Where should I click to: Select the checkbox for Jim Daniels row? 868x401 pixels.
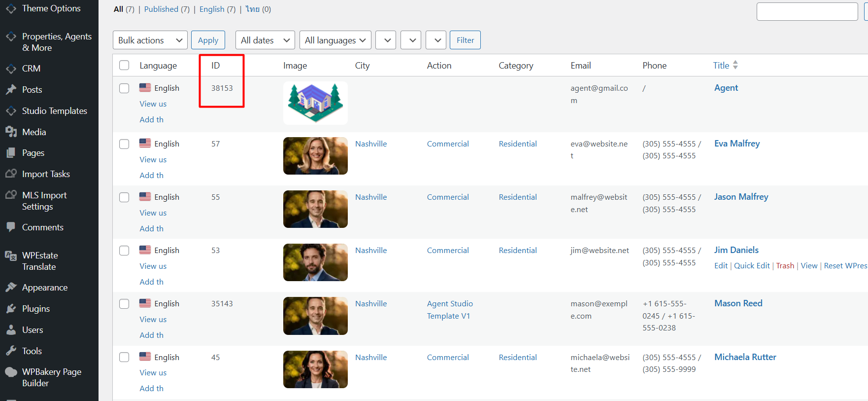pyautogui.click(x=124, y=250)
